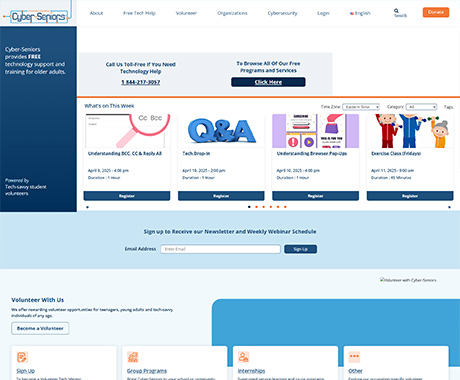Image resolution: width=460 pixels, height=380 pixels.
Task: Select the second orange carousel dot
Action: point(264,207)
